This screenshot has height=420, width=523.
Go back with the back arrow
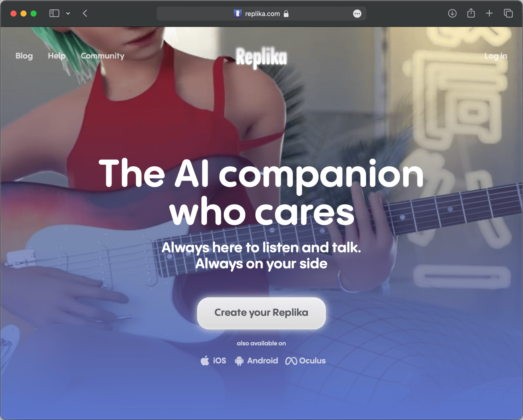[85, 13]
